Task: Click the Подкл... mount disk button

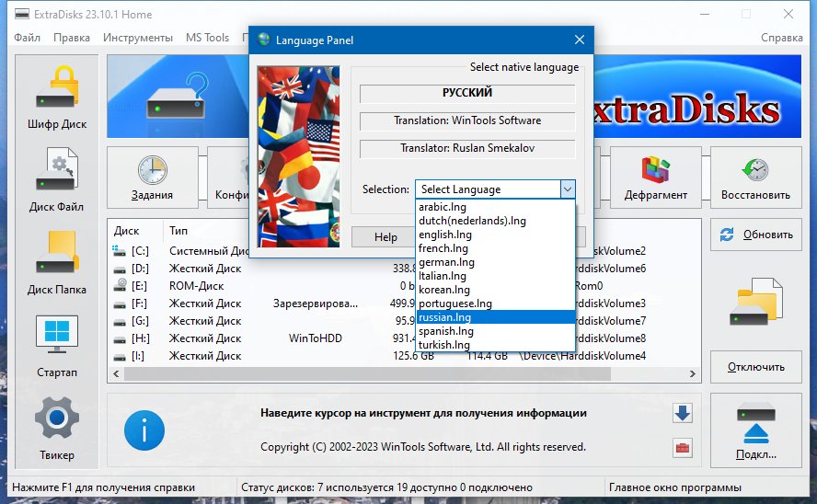Action: [756, 430]
